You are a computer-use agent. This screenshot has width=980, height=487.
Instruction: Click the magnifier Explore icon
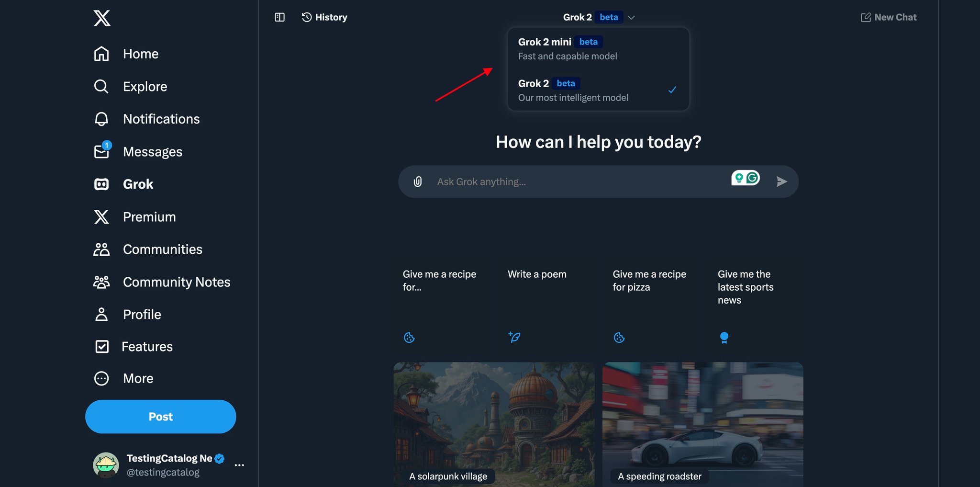pyautogui.click(x=101, y=86)
